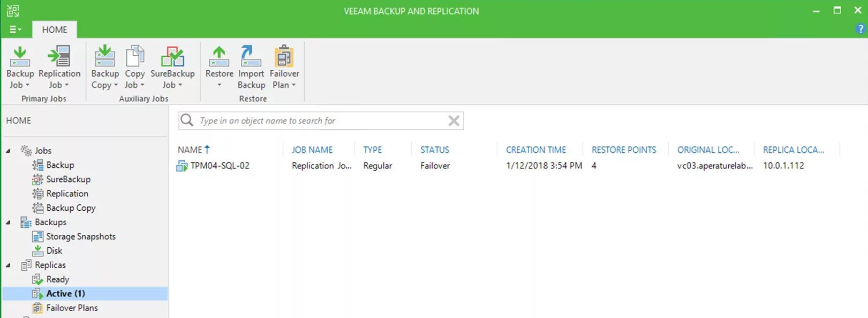868x318 pixels.
Task: Sort by JOB NAME column header
Action: (x=312, y=150)
